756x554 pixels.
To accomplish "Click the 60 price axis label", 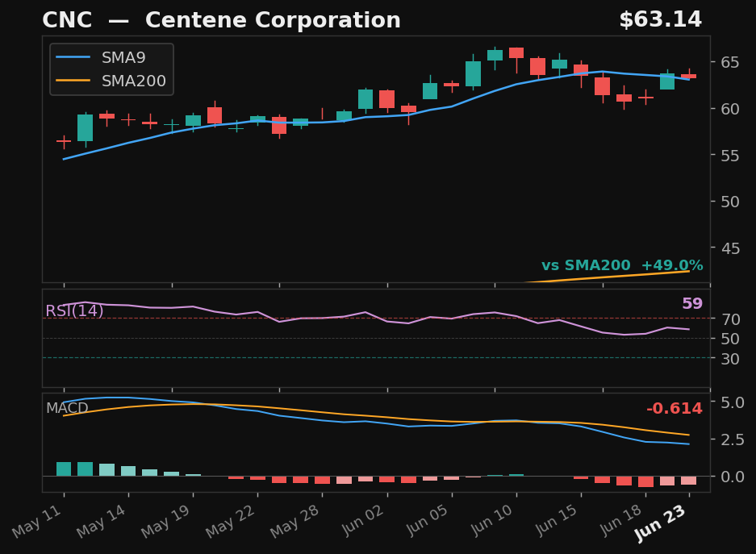I will pyautogui.click(x=730, y=109).
